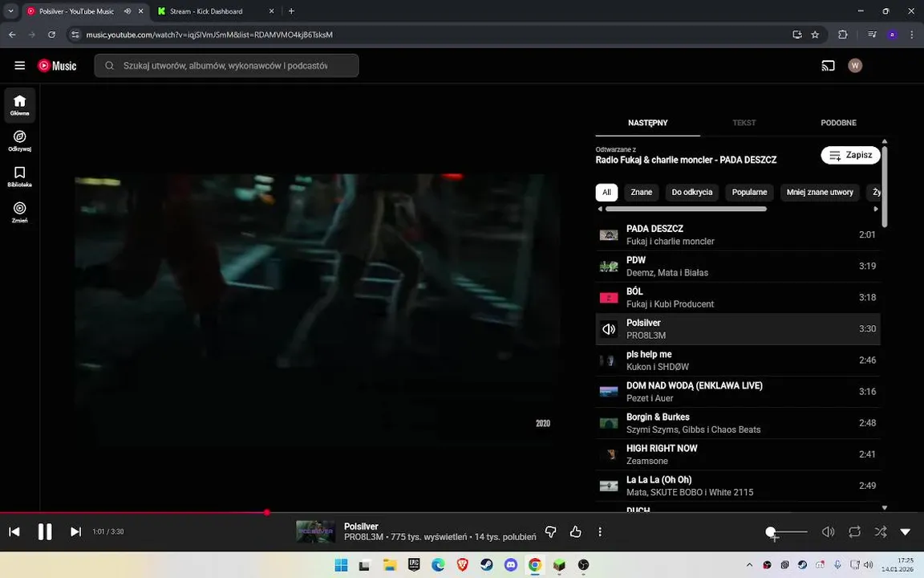Dislike the Polsilver track
This screenshot has height=578, width=924.
(551, 531)
